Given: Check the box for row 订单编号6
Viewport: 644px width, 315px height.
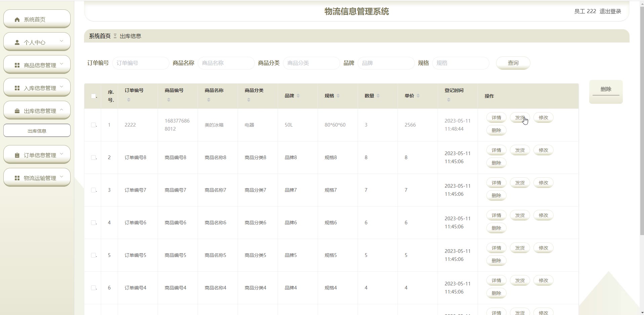Looking at the screenshot, I should (93, 223).
